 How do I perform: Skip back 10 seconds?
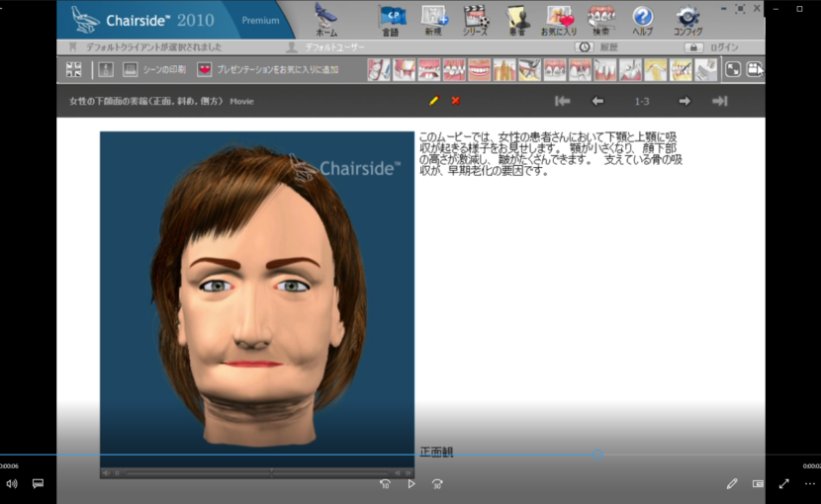(x=385, y=484)
